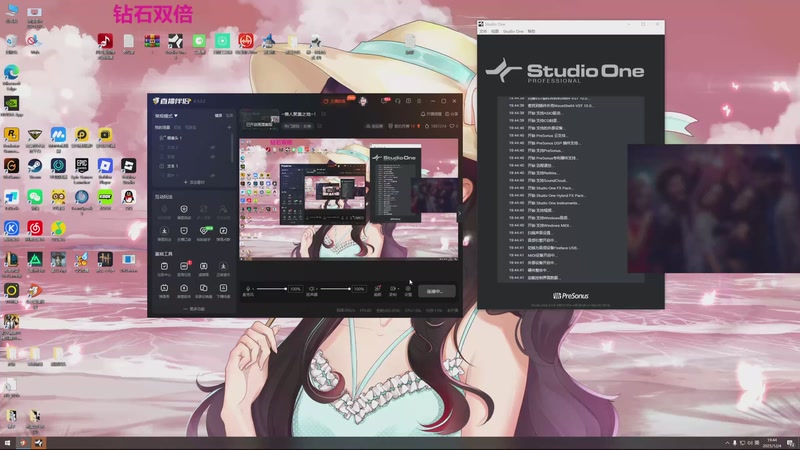Add a new scene with plus icon
The image size is (800, 450).
coord(229,128)
